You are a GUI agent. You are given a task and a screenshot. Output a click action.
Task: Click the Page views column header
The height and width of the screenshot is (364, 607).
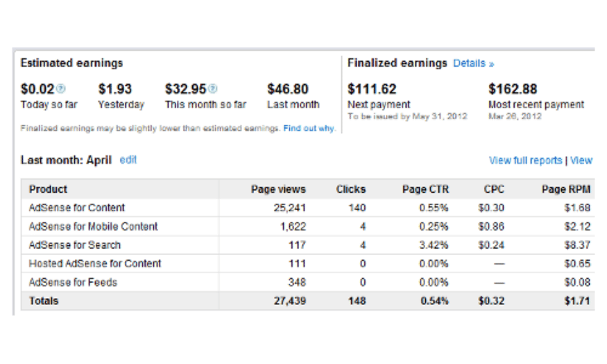pyautogui.click(x=278, y=189)
